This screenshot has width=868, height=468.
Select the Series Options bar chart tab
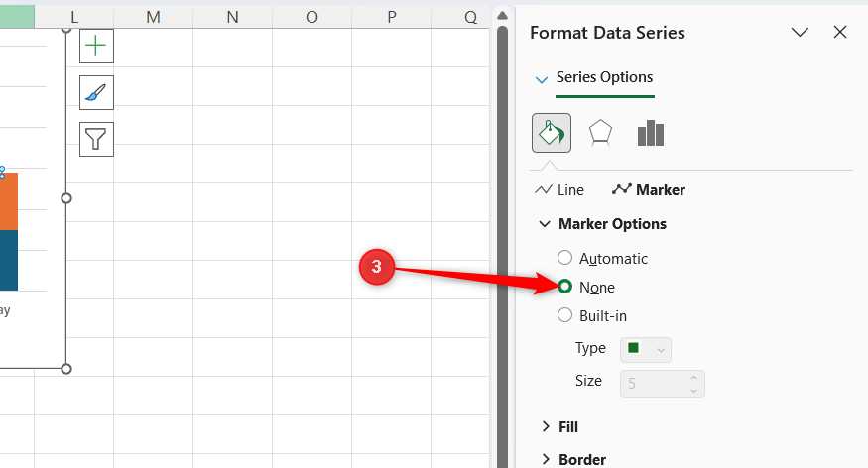coord(651,133)
